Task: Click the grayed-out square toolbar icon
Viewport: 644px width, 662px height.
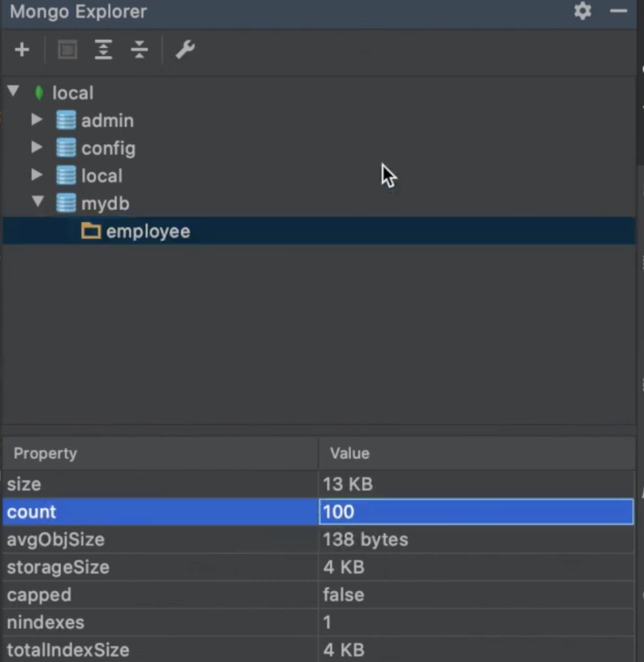Action: [67, 50]
